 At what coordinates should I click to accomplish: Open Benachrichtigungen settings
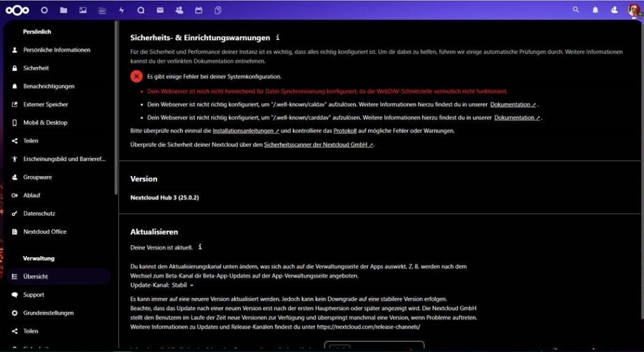point(49,86)
